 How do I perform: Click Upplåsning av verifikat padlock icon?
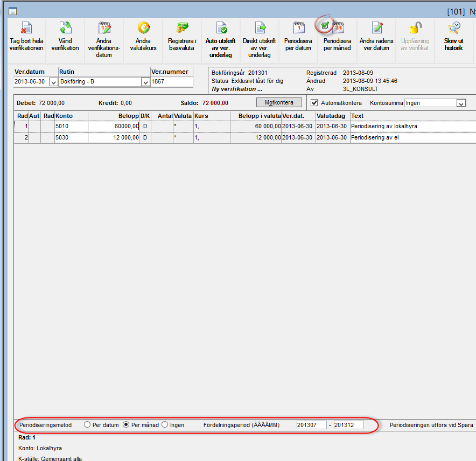pos(415,28)
